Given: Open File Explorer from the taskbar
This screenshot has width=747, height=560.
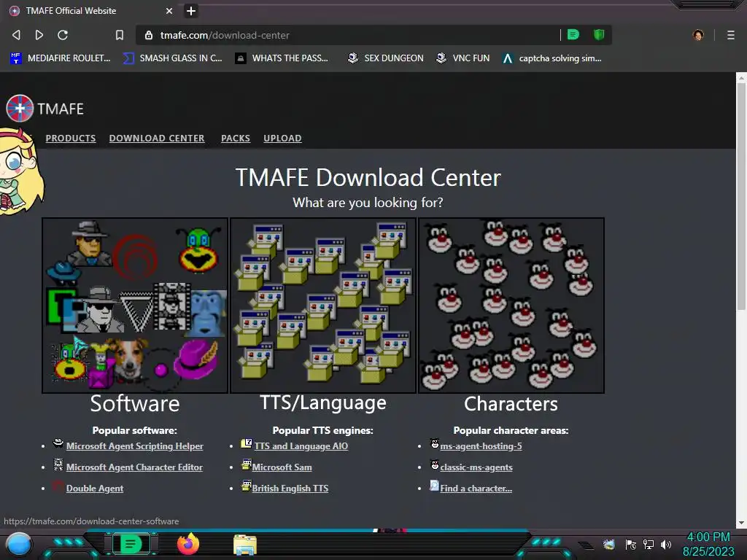Looking at the screenshot, I should (245, 545).
